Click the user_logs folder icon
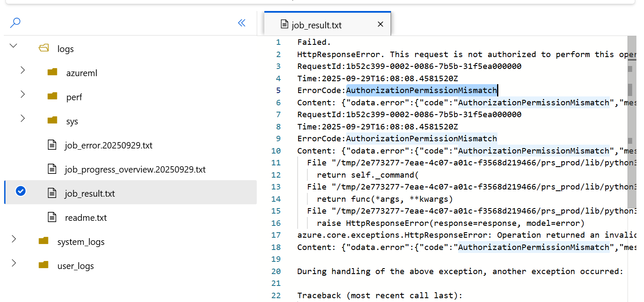This screenshot has width=644, height=302. pos(43,265)
